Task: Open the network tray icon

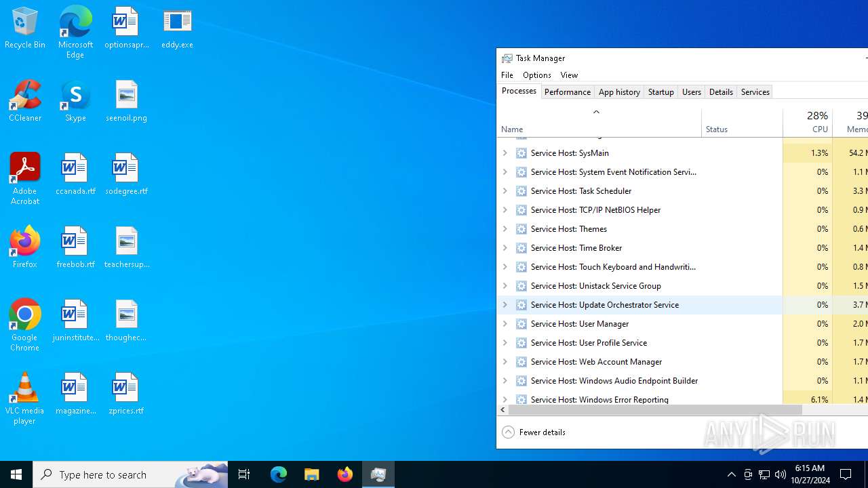Action: (764, 474)
